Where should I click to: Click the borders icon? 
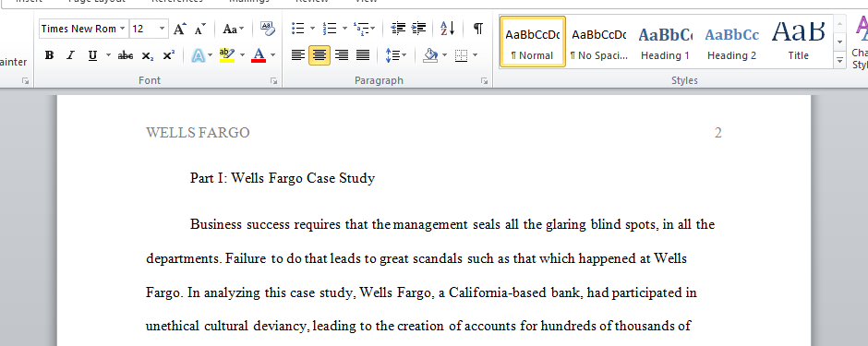(461, 55)
